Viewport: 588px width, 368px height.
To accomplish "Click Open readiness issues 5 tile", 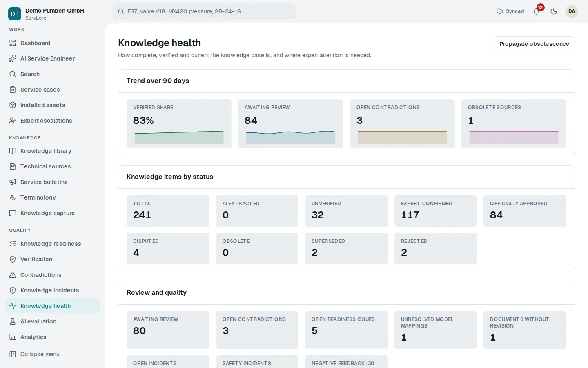I will [x=346, y=330].
